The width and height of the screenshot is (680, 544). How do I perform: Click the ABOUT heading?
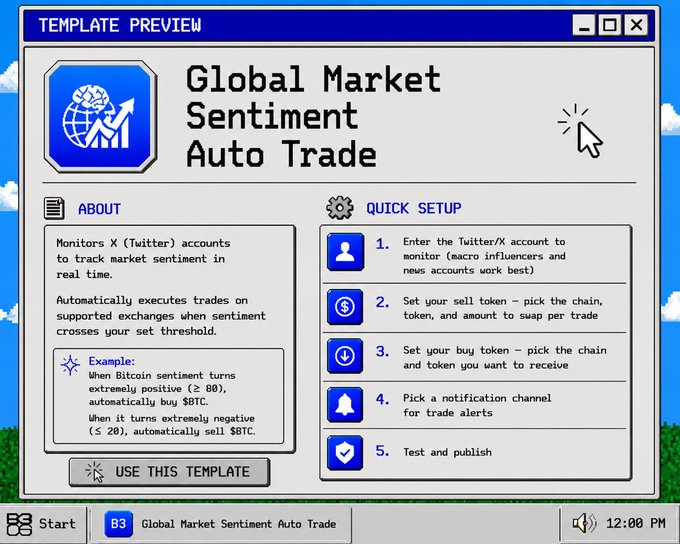(99, 209)
